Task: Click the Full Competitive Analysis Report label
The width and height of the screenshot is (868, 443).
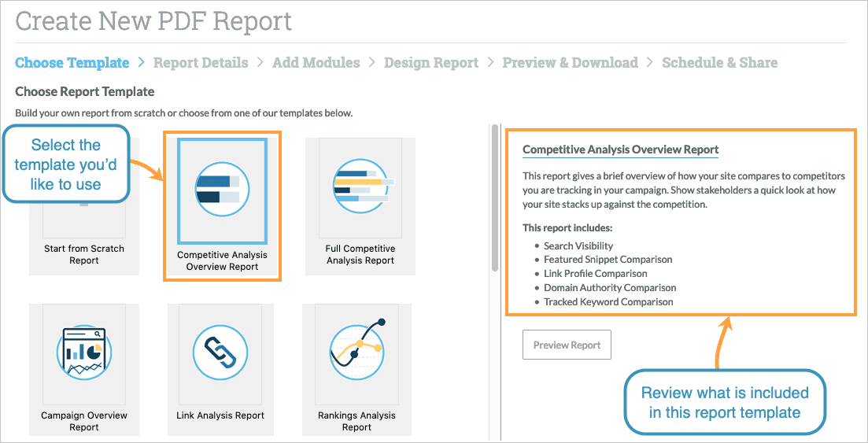Action: point(360,254)
